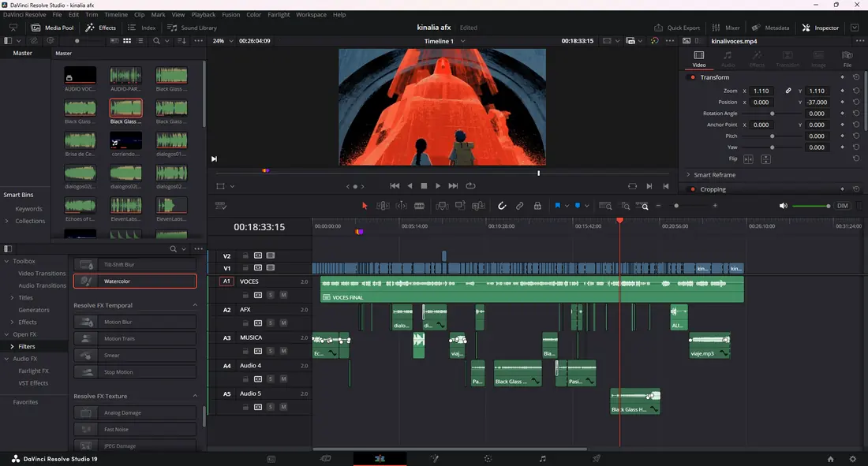Screen dimensions: 868x466
Task: Click the Insert Clip icon
Action: (442, 206)
